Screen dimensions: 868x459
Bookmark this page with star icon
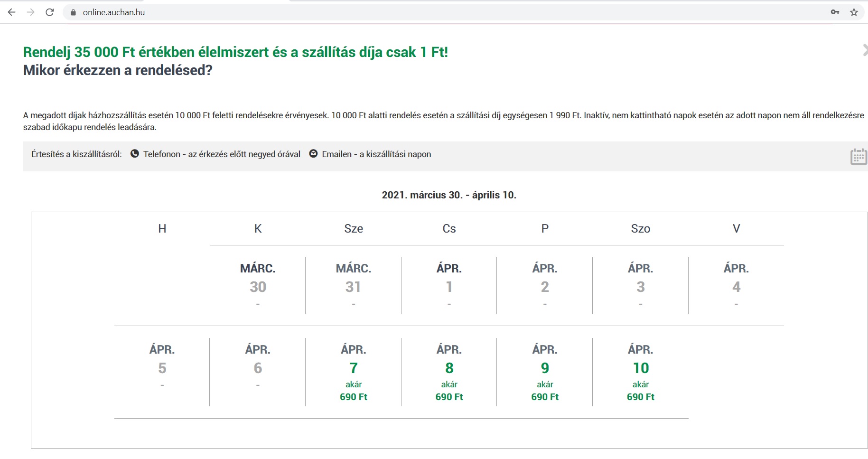pyautogui.click(x=854, y=12)
